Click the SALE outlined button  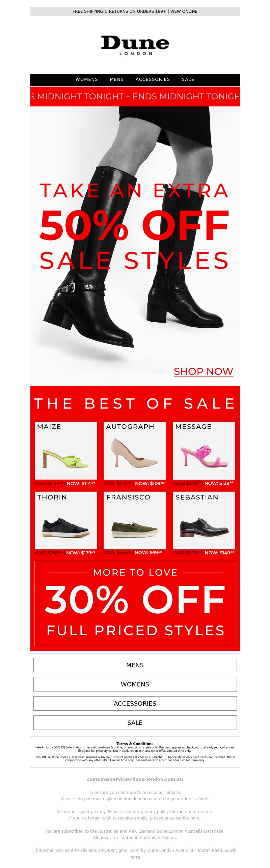tap(135, 723)
